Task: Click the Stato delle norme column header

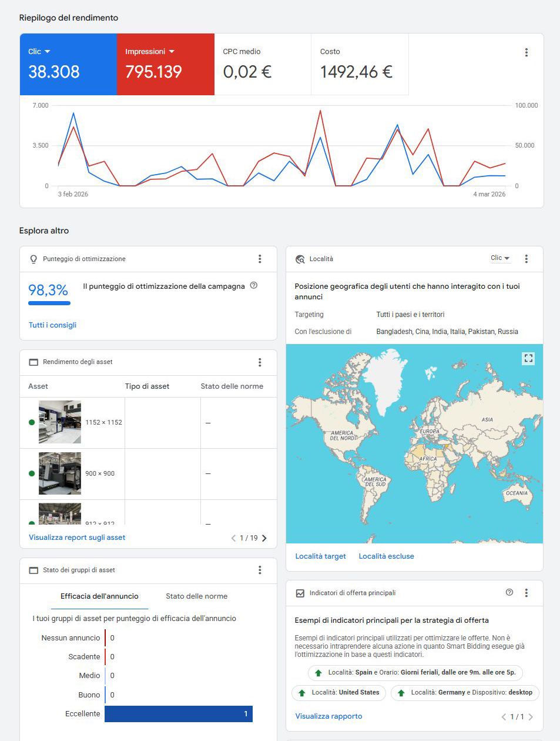Action: [x=232, y=386]
